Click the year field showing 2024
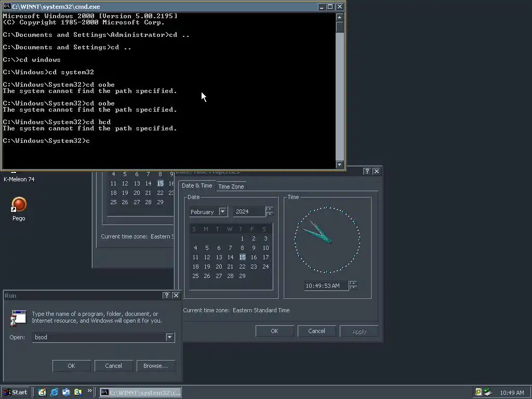532x399 pixels. coord(249,212)
